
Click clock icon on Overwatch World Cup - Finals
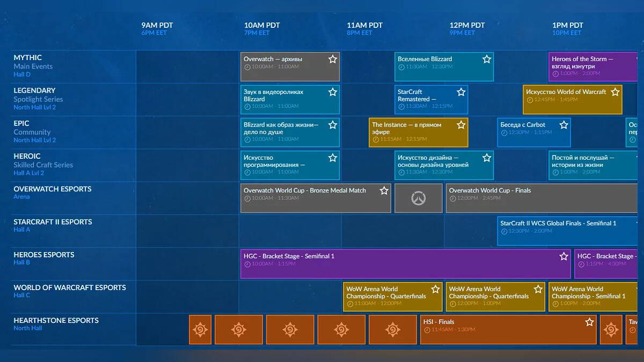(x=452, y=198)
